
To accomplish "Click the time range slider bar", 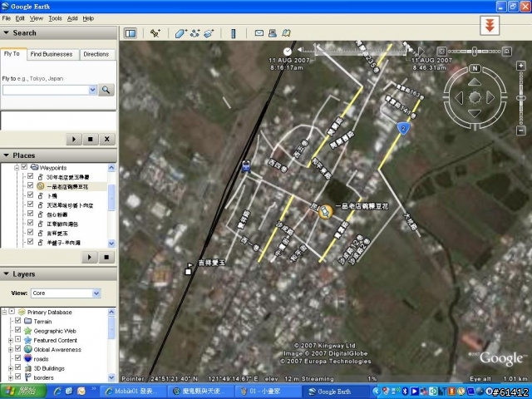I will 360,51.
